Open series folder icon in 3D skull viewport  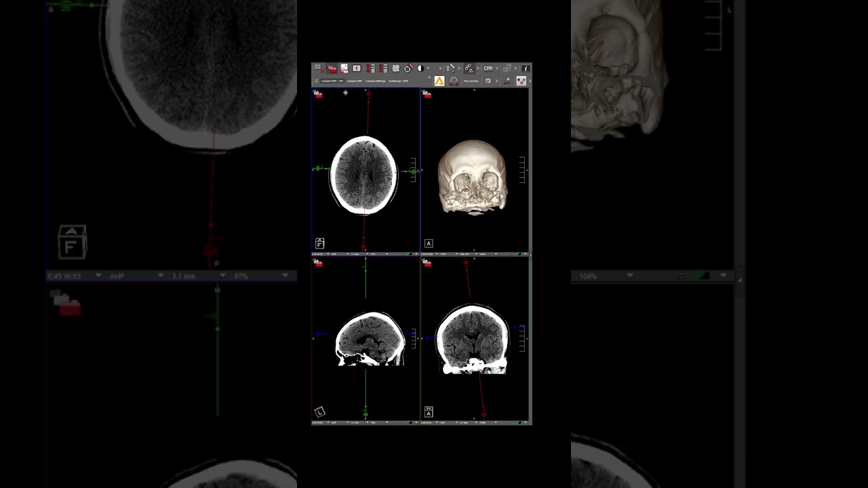point(427,94)
